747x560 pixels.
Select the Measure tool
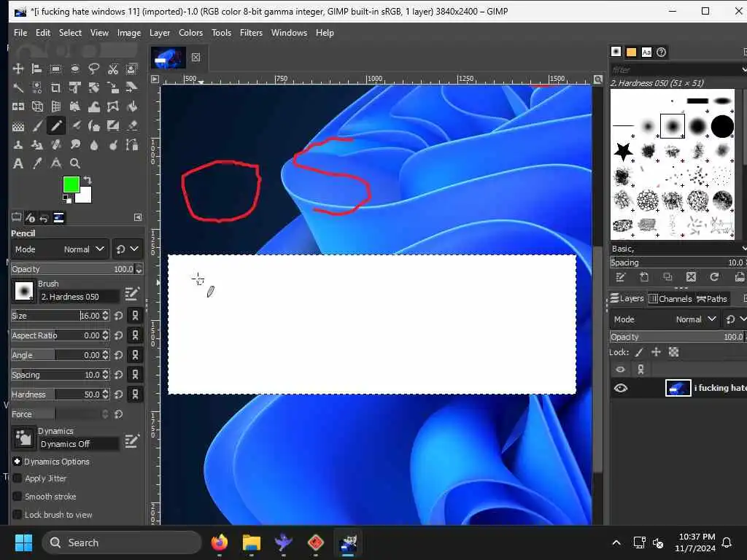(55, 163)
